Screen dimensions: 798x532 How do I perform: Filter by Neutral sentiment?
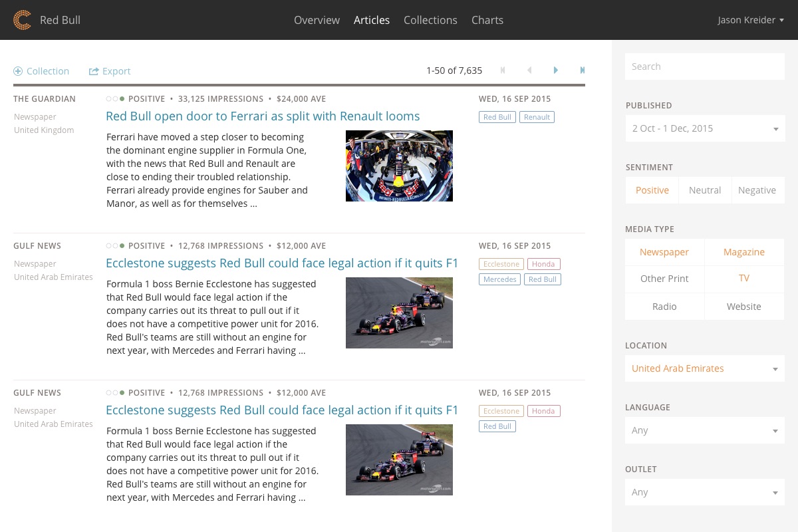(x=705, y=190)
